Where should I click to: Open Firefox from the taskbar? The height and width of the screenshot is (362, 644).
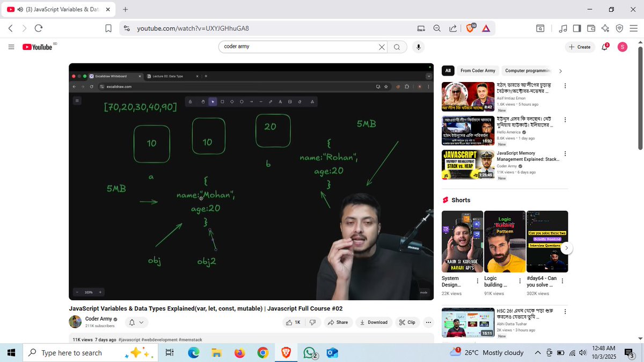[239, 352]
